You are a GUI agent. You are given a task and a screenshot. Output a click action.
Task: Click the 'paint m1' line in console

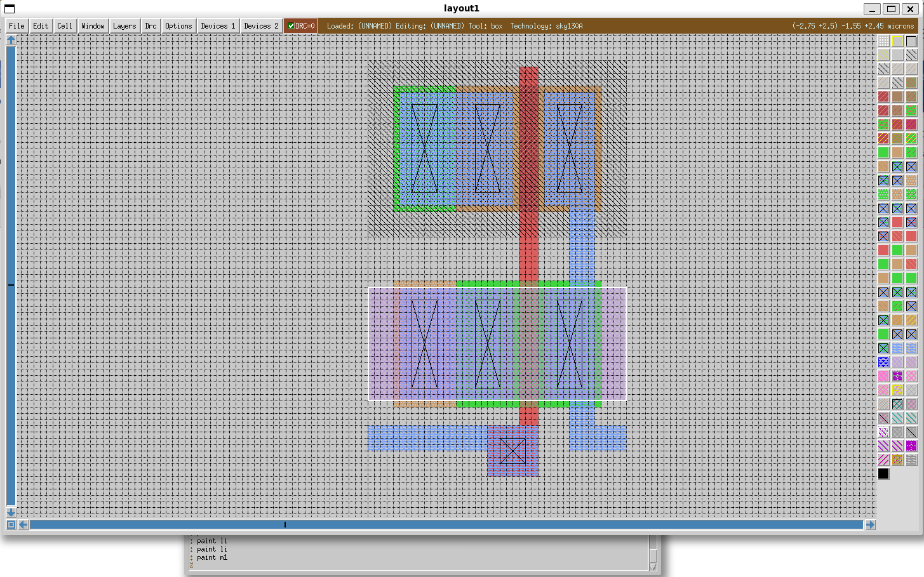pos(212,557)
